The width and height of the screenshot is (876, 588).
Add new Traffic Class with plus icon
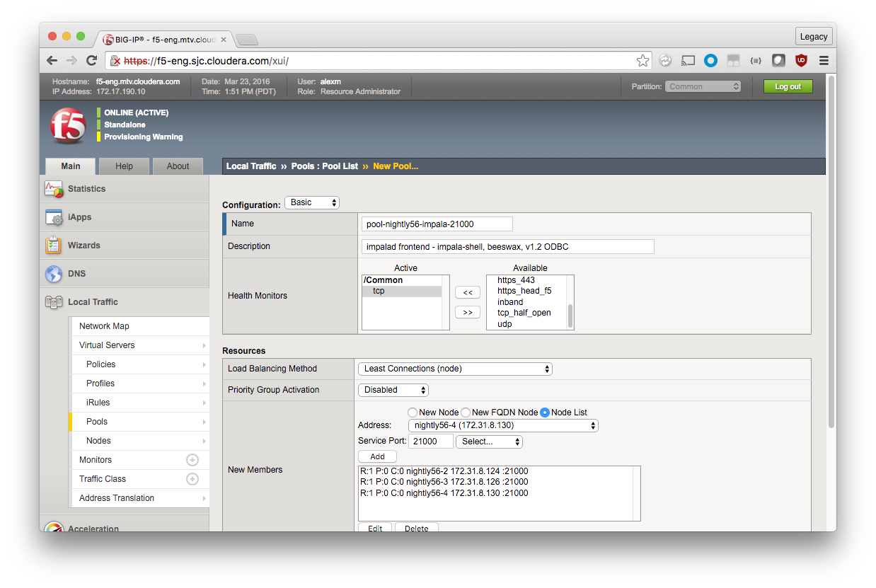point(192,479)
